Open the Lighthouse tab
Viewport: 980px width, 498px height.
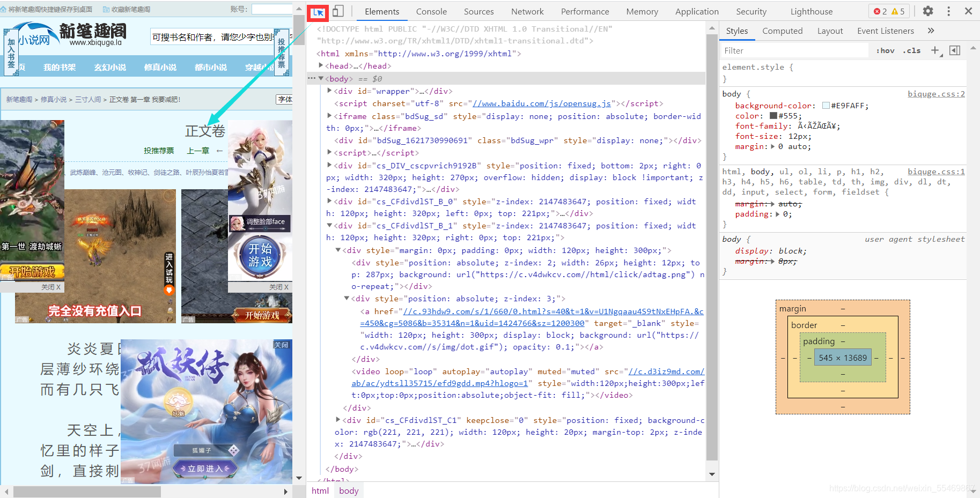812,12
